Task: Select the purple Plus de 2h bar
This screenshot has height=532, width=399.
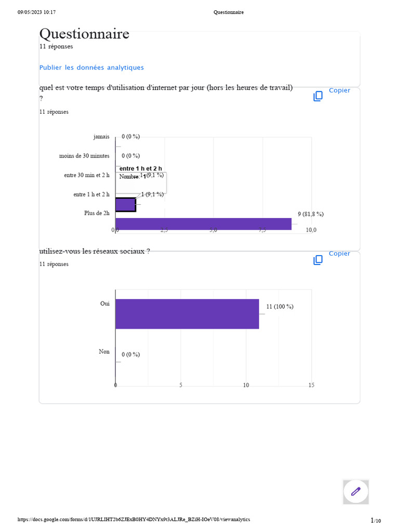Action: click(203, 224)
